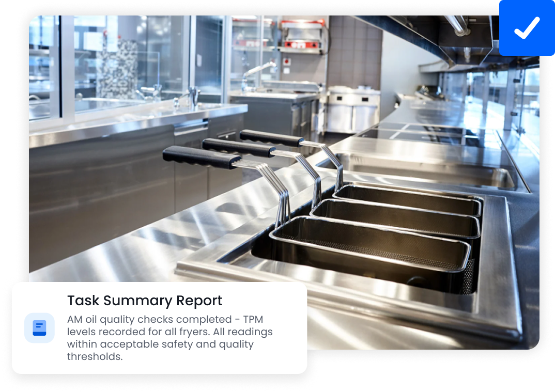Open the Task Summary Report title
Viewport: 555px width, 392px height.
[x=145, y=301]
